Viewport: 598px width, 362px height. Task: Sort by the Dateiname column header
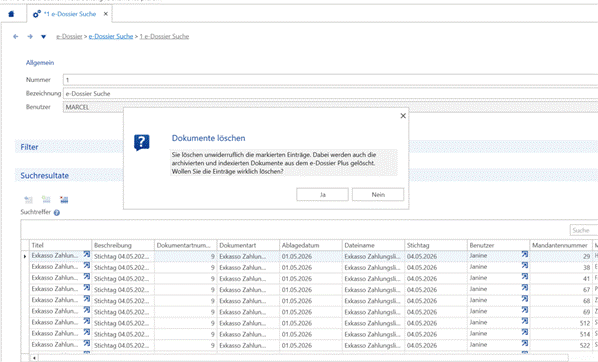373,245
